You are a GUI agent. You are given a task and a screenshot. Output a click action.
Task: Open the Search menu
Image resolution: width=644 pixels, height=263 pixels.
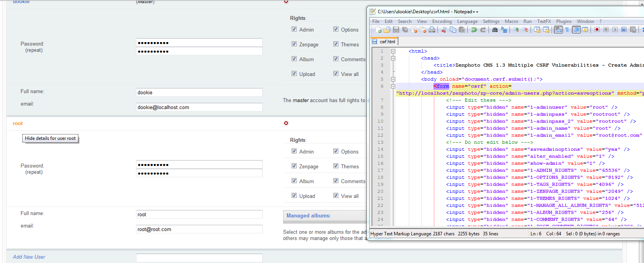point(404,21)
